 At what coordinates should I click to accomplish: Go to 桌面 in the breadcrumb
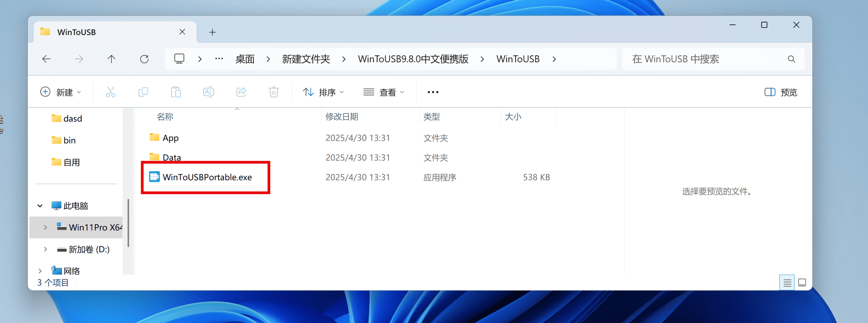[245, 59]
